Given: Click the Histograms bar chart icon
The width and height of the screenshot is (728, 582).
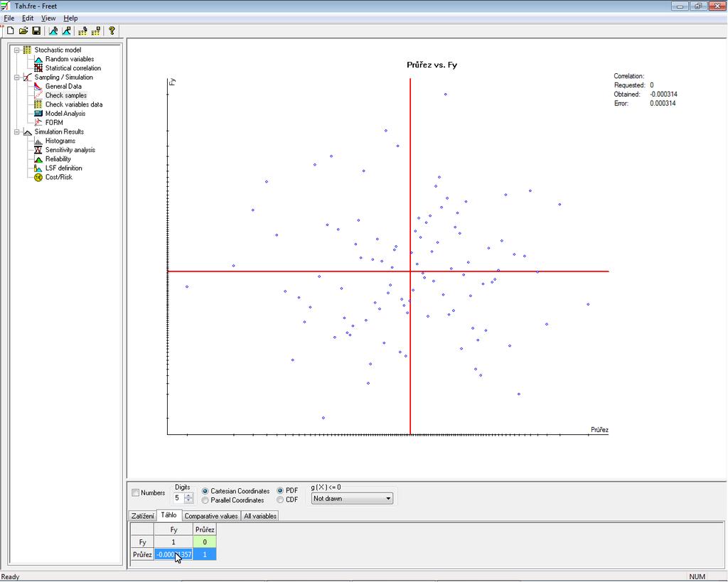Looking at the screenshot, I should point(38,141).
